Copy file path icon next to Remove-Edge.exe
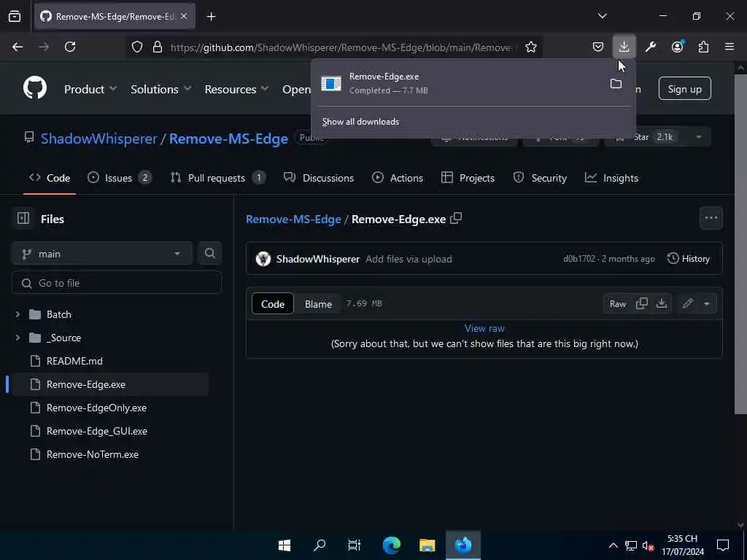The image size is (747, 560). [456, 219]
